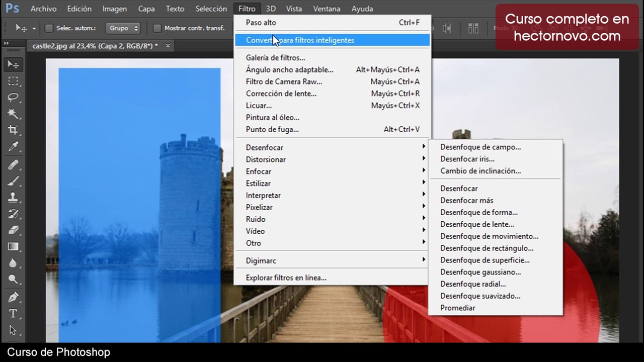
Task: Close the castle2.jpg document tab
Action: point(168,46)
